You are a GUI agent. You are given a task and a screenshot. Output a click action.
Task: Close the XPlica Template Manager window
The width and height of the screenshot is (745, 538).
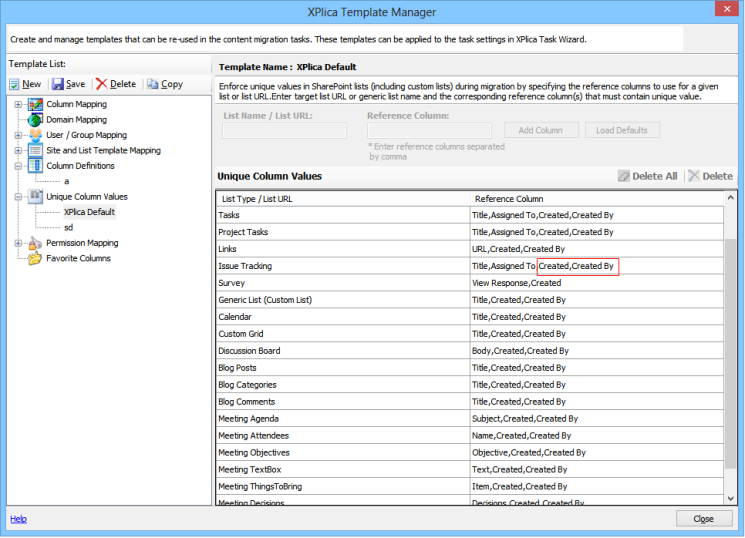727,9
